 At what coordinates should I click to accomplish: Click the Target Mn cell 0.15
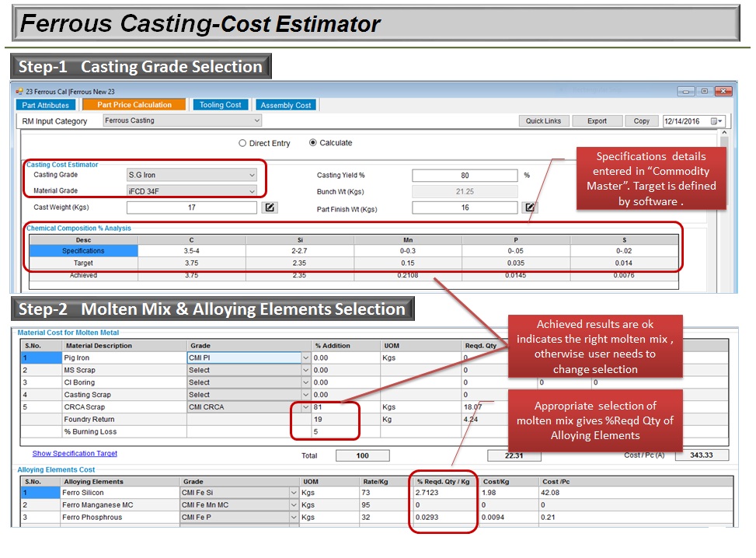(408, 263)
